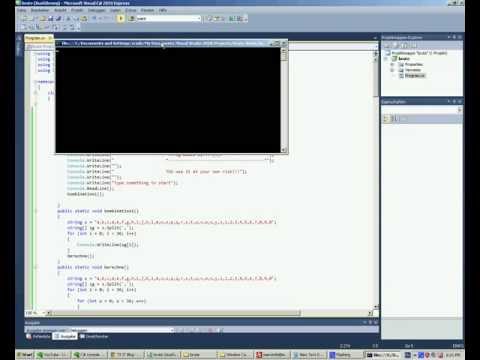Open the Datei menu
This screenshot has width=480, height=360.
(22, 10)
